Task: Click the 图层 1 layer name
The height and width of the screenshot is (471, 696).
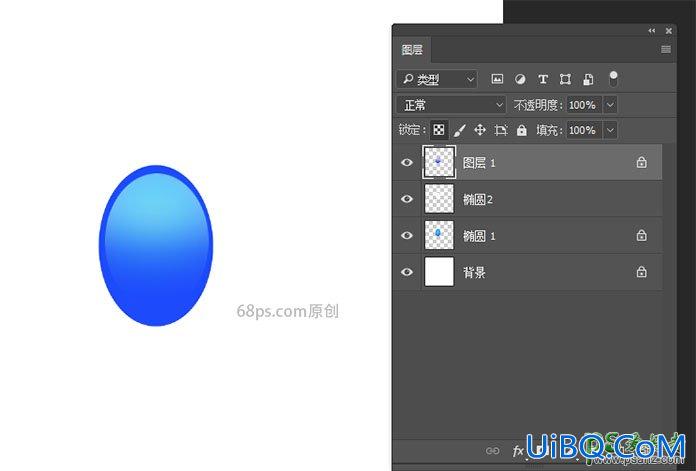Action: pyautogui.click(x=479, y=163)
